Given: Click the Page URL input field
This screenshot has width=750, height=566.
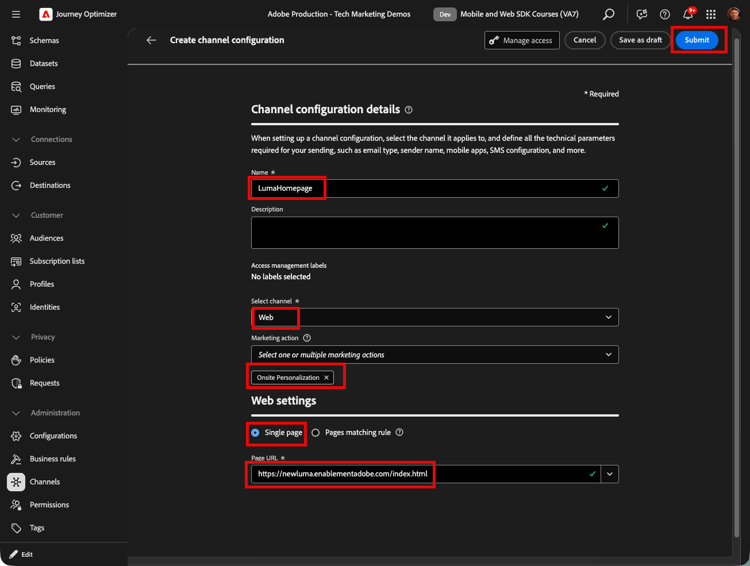Looking at the screenshot, I should coord(426,474).
